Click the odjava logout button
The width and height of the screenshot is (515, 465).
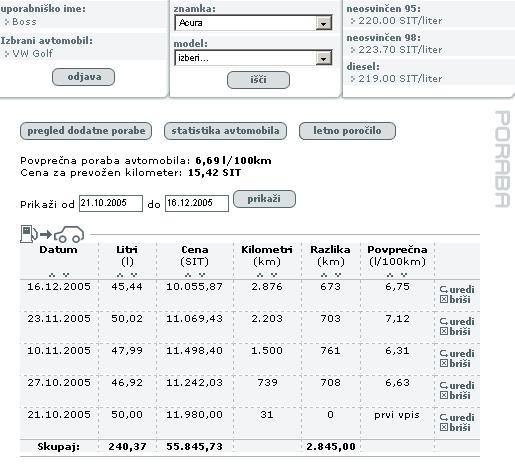pos(83,77)
